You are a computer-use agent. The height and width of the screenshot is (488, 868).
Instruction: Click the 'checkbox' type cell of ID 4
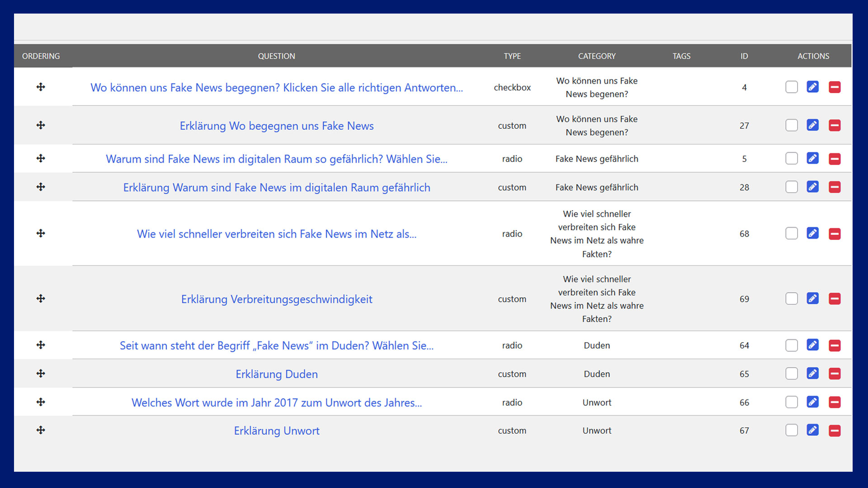512,87
